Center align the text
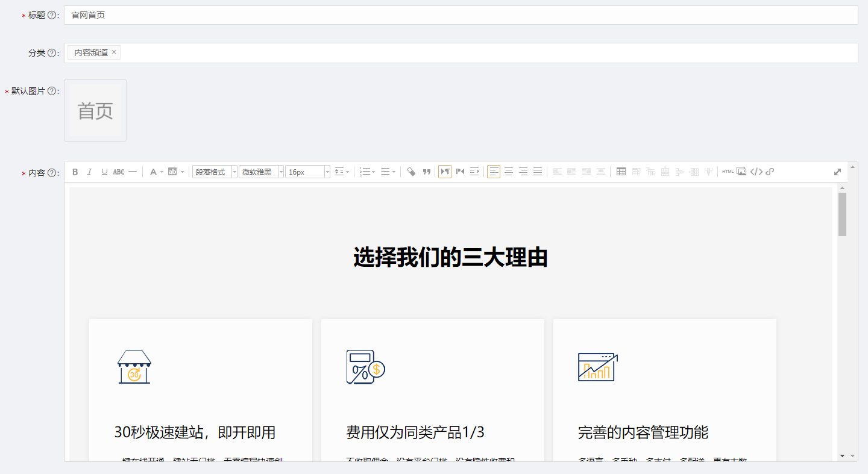Image resolution: width=868 pixels, height=474 pixels. 509,172
